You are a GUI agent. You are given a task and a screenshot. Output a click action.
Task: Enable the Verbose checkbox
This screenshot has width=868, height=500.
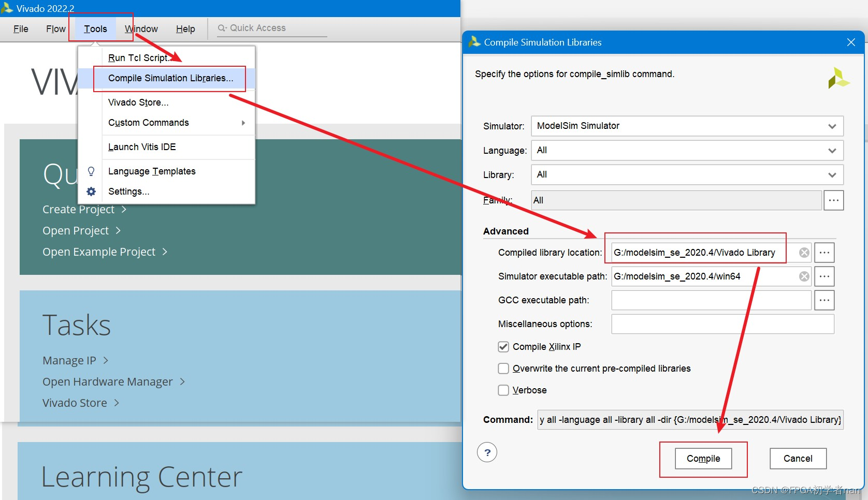click(x=503, y=390)
